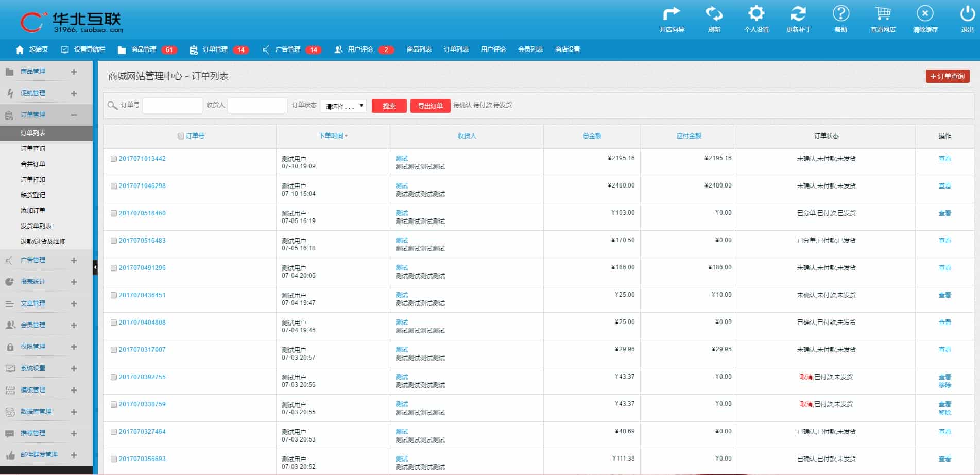The height and width of the screenshot is (475, 980).
Task: Click the logout (退出) power icon
Action: [x=967, y=14]
